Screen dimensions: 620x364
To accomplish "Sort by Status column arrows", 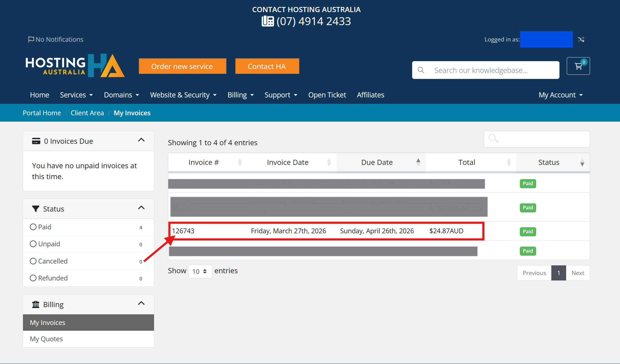I will [582, 162].
